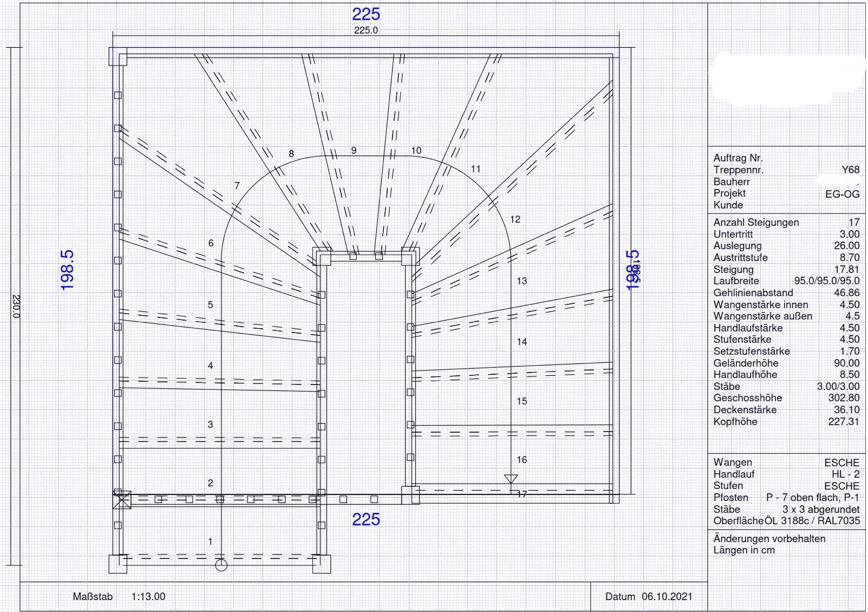This screenshot has width=868, height=612.
Task: Click the Treppennr. value Y68
Action: click(850, 170)
